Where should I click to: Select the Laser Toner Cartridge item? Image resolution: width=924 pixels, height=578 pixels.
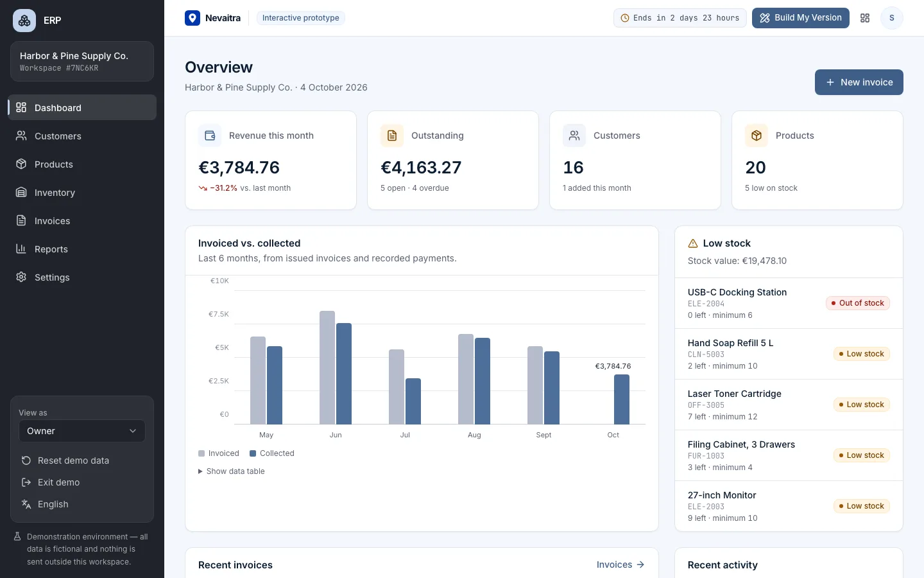[789, 405]
